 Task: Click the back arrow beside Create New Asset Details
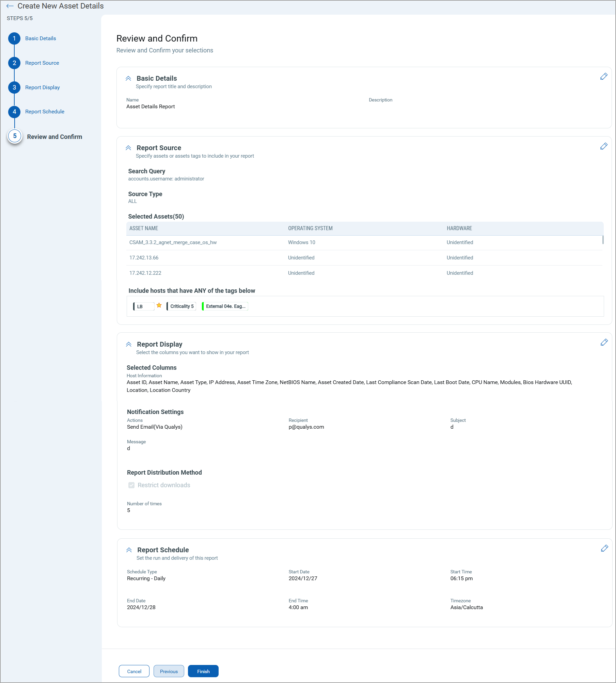point(10,6)
